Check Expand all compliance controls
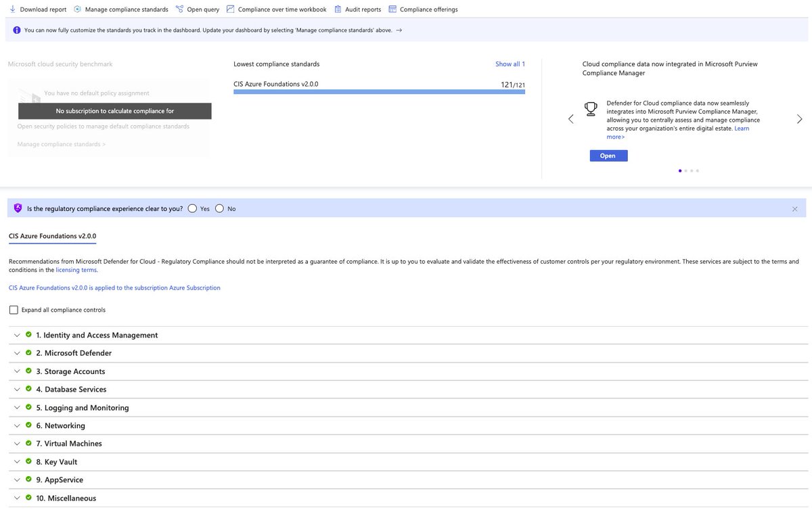812x514 pixels. tap(14, 310)
